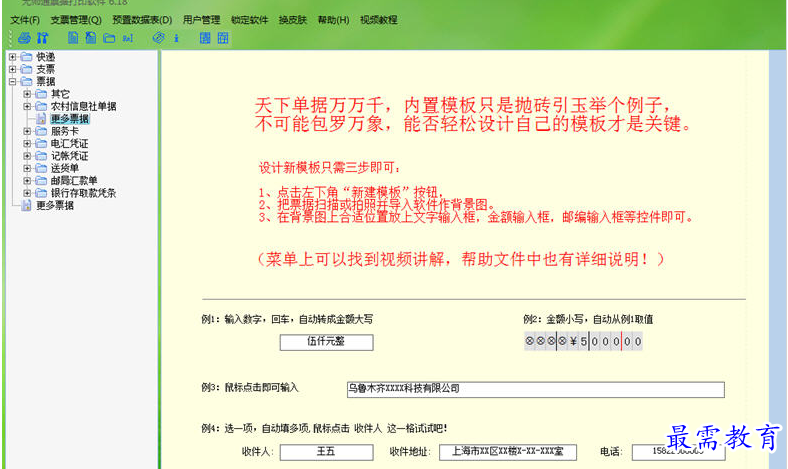The height and width of the screenshot is (469, 788).
Task: Select 快递 in the tree
Action: [x=45, y=57]
